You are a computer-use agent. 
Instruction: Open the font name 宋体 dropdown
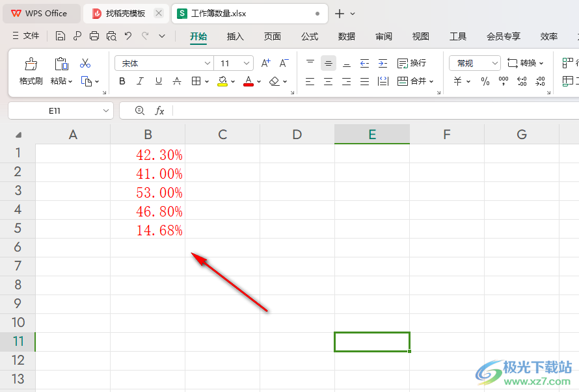point(207,63)
